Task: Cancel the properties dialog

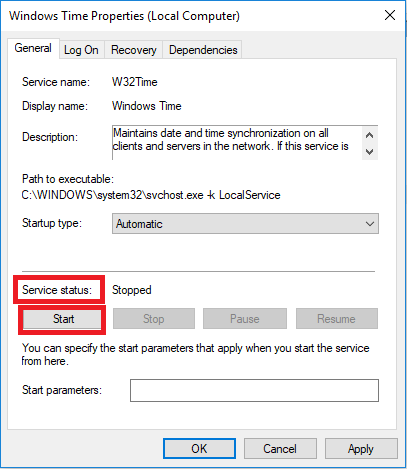Action: point(280,449)
